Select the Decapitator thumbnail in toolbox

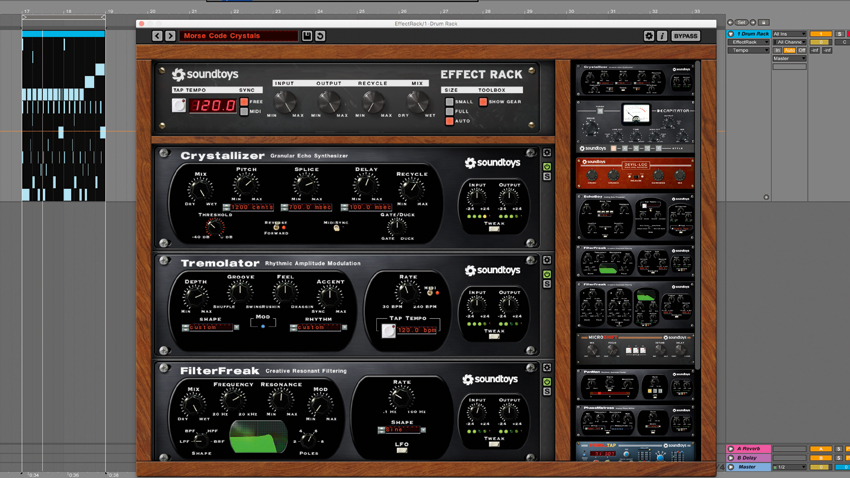(635, 126)
